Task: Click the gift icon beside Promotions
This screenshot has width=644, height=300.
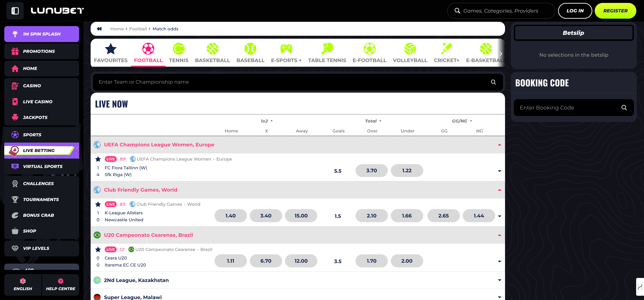Action: pos(15,51)
